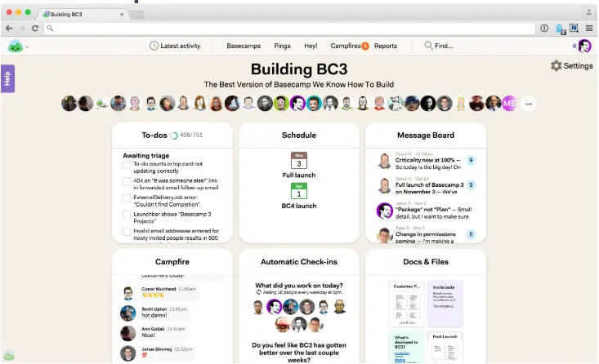Open Post Launch folder thumbnail
Image resolution: width=599 pixels, height=364 pixels.
(x=445, y=347)
